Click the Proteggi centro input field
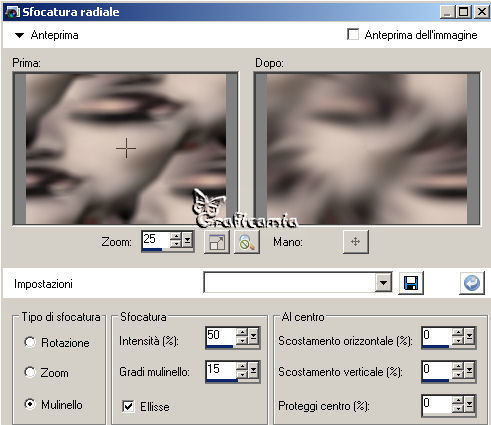This screenshot has width=491, height=425. click(x=436, y=405)
